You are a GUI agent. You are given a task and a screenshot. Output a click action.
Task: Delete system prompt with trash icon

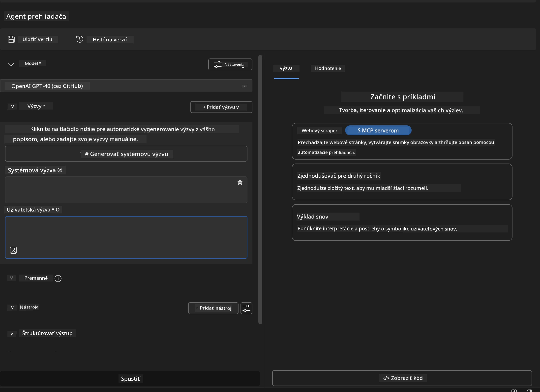coord(240,183)
